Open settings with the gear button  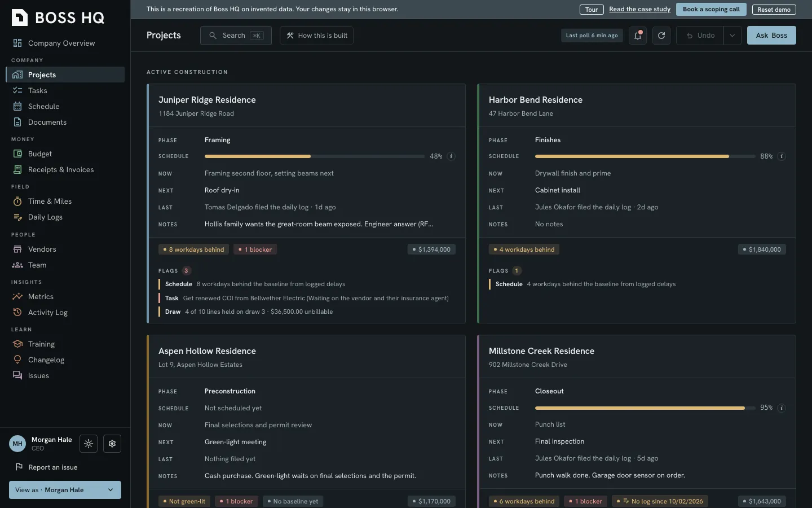tap(112, 444)
